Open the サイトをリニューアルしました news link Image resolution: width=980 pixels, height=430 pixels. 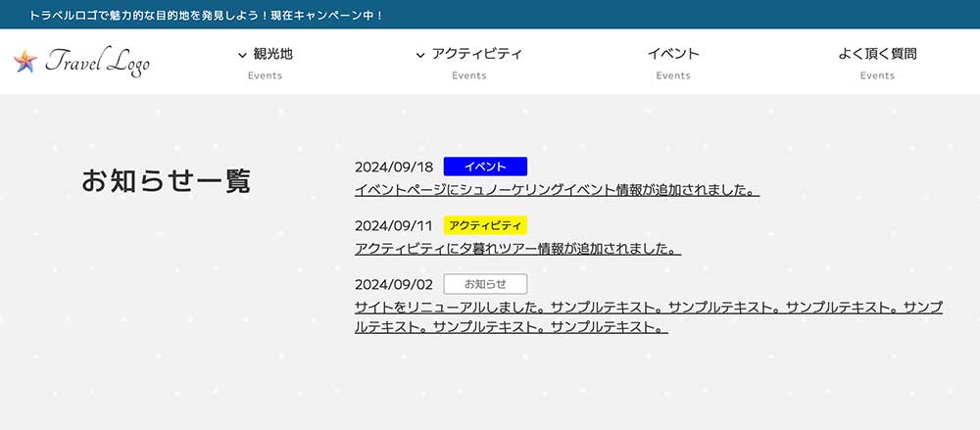[x=648, y=317]
